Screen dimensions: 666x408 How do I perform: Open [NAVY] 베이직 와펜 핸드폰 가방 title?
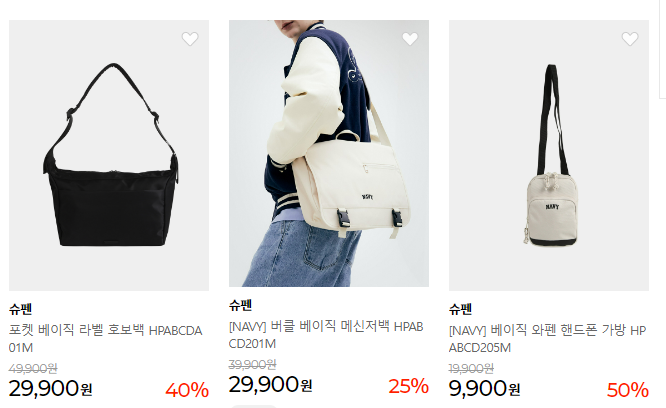547,339
